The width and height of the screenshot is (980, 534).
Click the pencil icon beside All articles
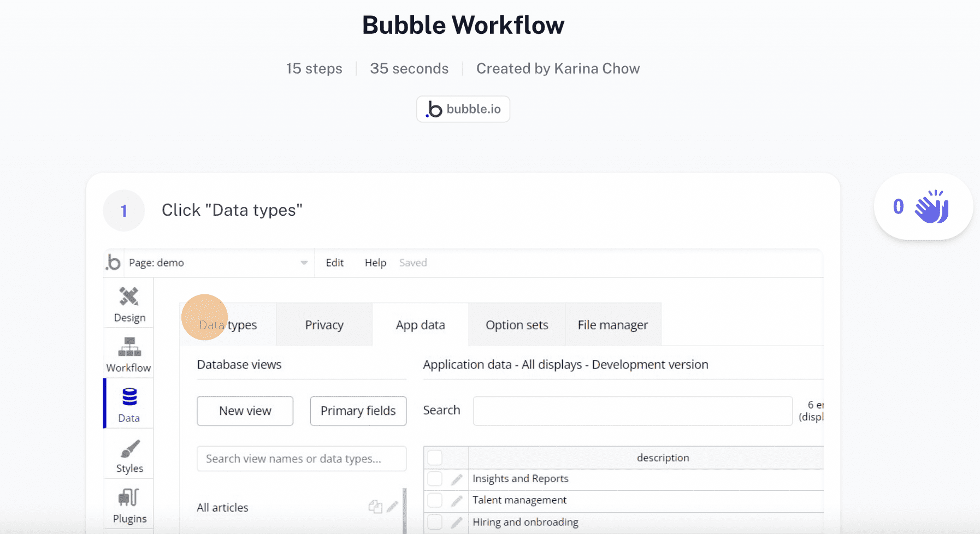click(x=393, y=506)
